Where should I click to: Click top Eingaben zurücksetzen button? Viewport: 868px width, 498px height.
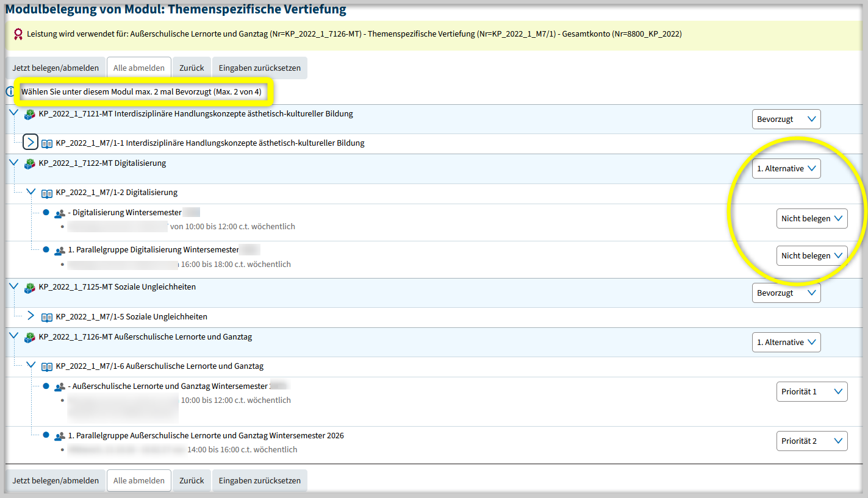coord(260,68)
